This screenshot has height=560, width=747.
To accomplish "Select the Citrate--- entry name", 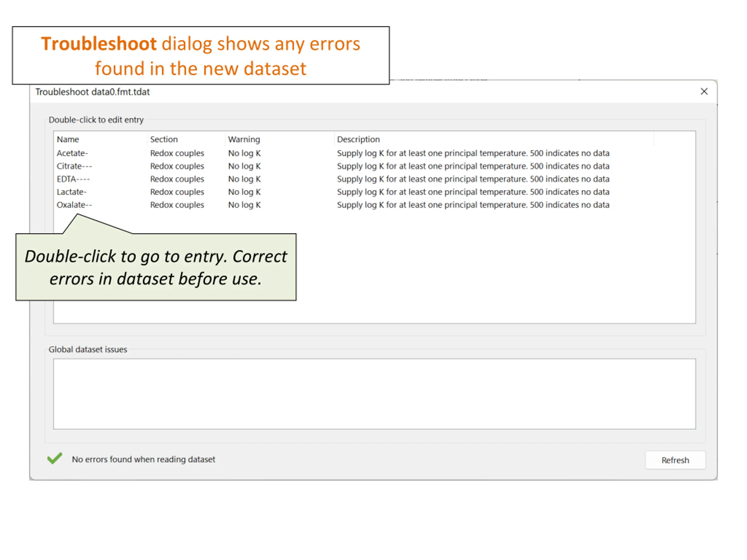I will [x=74, y=166].
